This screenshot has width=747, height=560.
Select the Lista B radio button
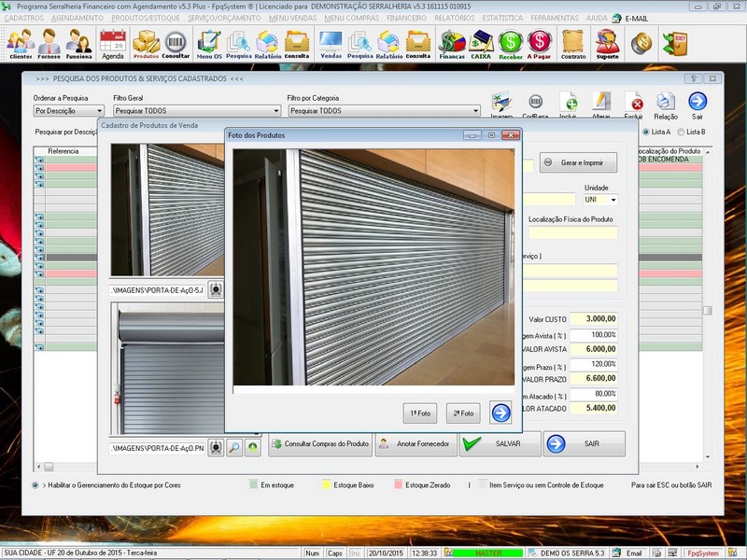682,133
